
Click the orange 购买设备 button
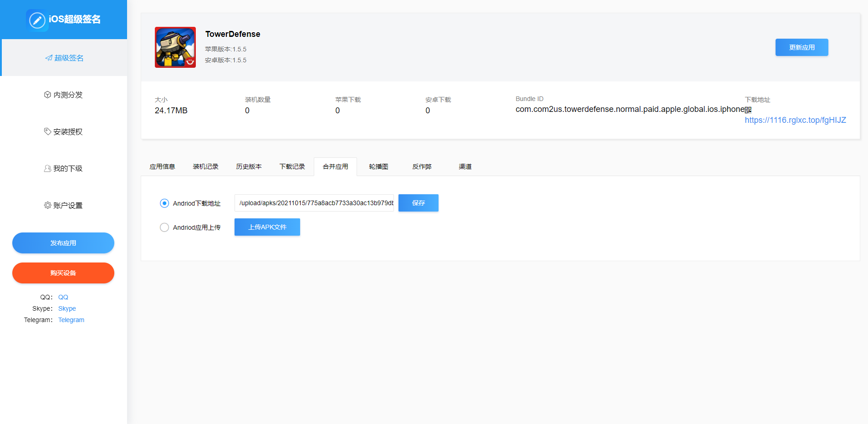(63, 273)
